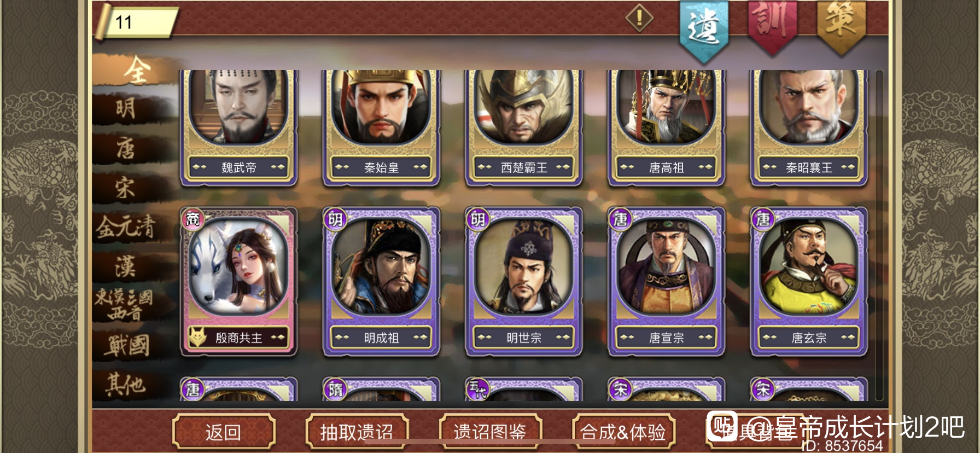Viewport: 980px width, 453px height.
Task: Select the 明 dynasty filter
Action: click(126, 108)
